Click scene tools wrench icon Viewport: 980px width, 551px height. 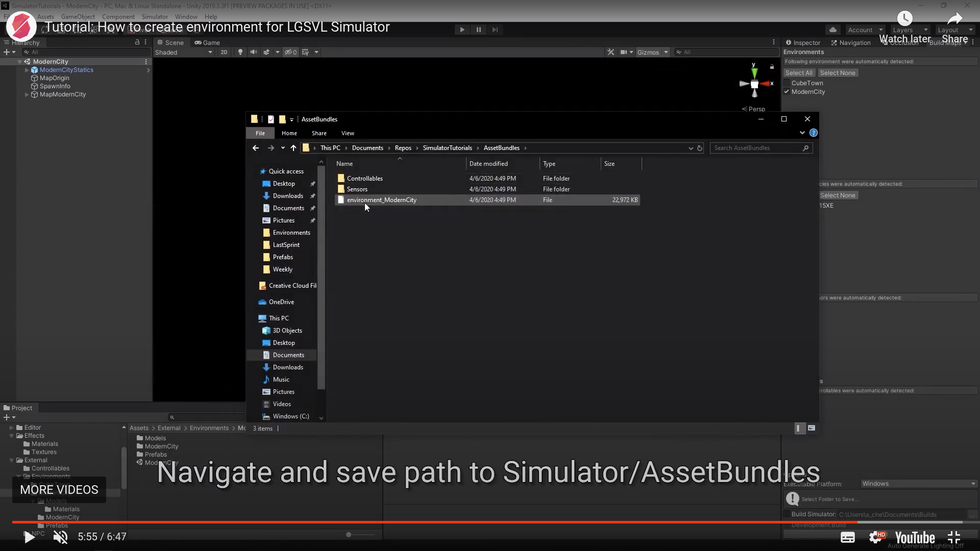pos(610,52)
